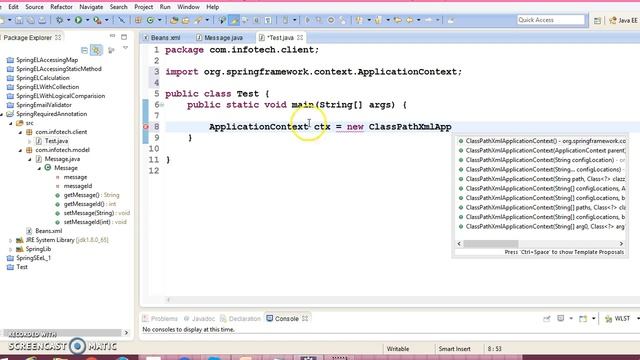Viewport: 640px width, 360px height.
Task: Collapse the com.infotech.model package
Action: coord(20,150)
